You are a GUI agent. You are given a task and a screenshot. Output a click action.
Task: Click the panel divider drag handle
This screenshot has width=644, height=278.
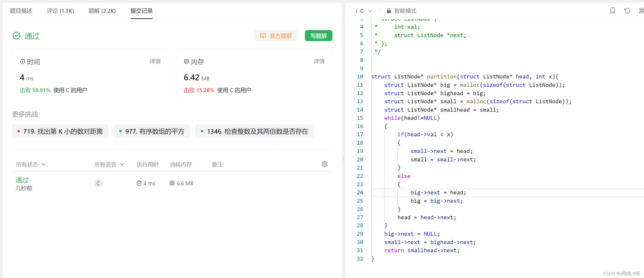point(343,159)
